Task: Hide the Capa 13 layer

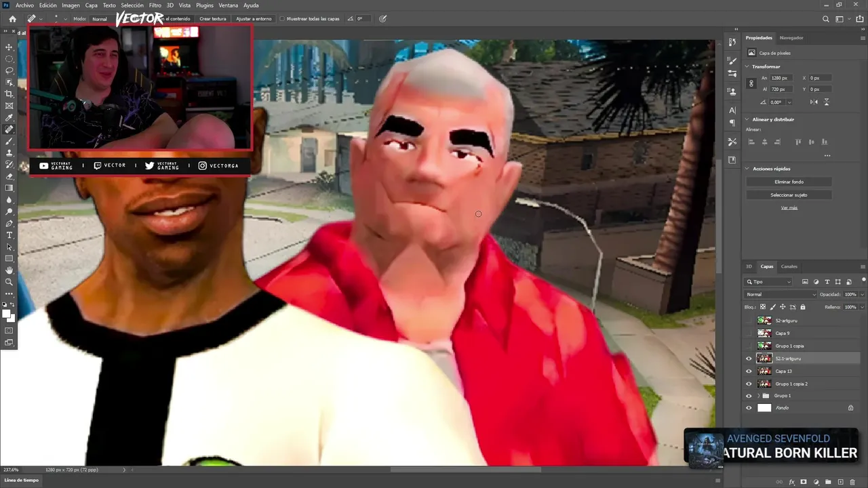Action: (x=749, y=371)
